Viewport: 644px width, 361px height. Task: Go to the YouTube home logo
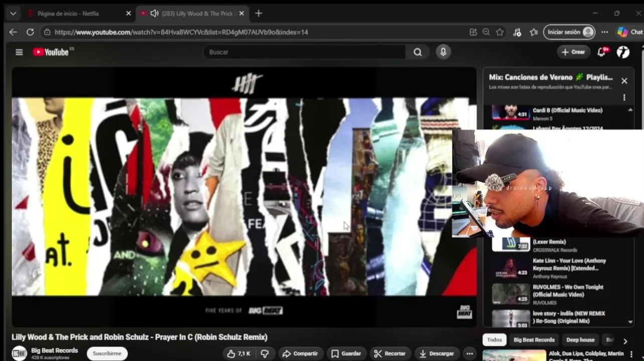click(x=51, y=52)
